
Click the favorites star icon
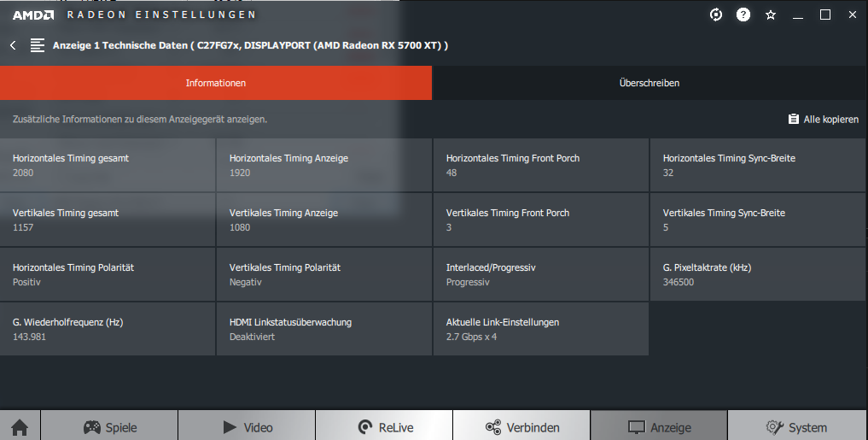pyautogui.click(x=770, y=15)
